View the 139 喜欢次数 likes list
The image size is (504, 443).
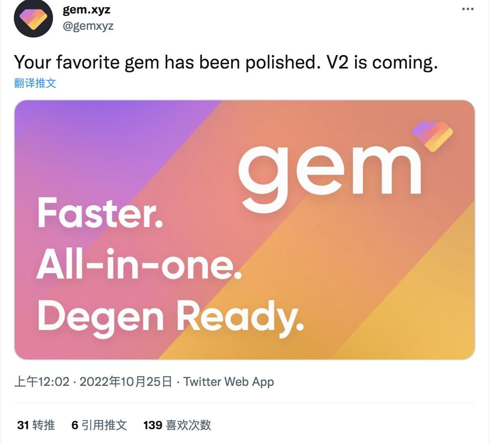point(177,425)
